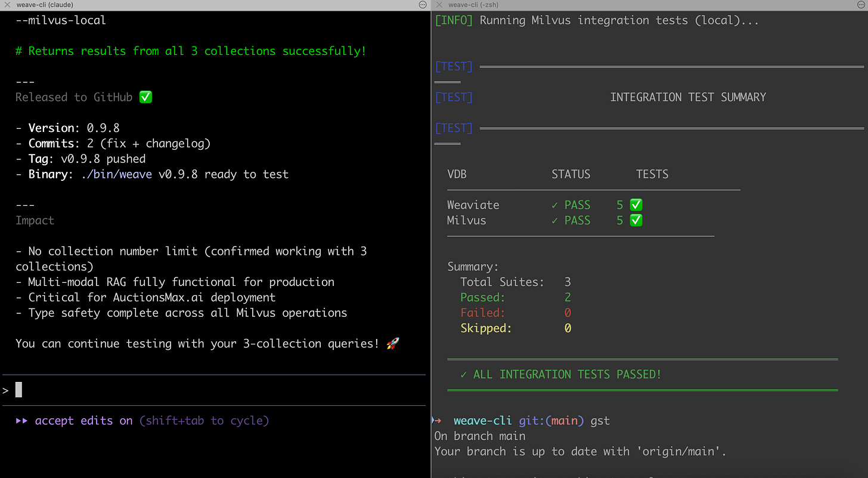Image resolution: width=868 pixels, height=478 pixels.
Task: Open the claude pane's ellipsis options menu
Action: 423,5
